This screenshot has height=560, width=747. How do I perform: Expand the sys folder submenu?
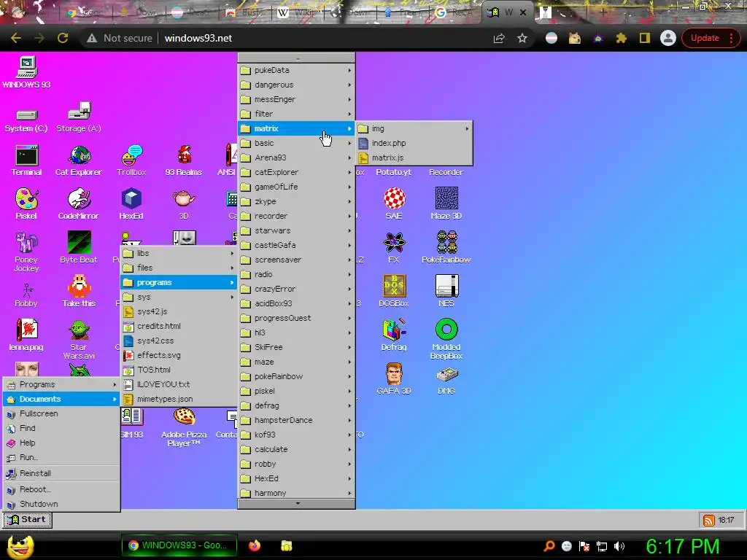179,297
